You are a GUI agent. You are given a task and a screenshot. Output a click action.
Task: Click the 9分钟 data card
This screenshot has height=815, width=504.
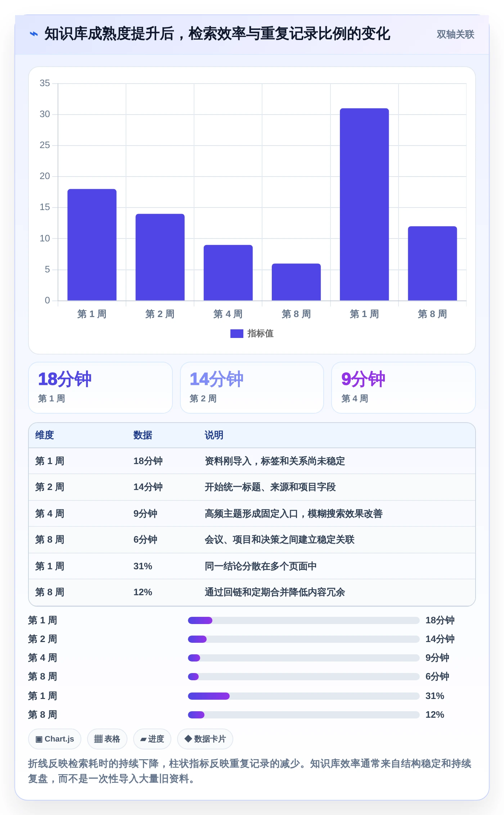pos(404,388)
